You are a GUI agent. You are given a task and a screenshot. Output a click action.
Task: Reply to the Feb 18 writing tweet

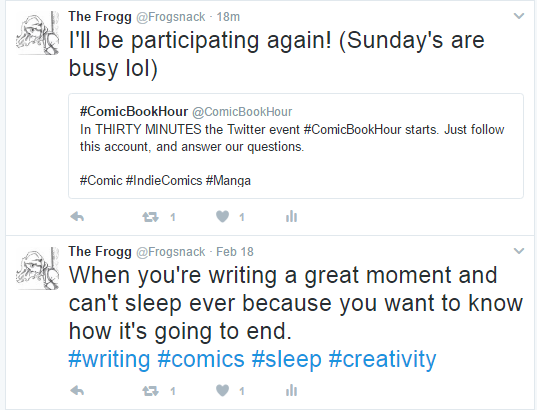(x=77, y=390)
